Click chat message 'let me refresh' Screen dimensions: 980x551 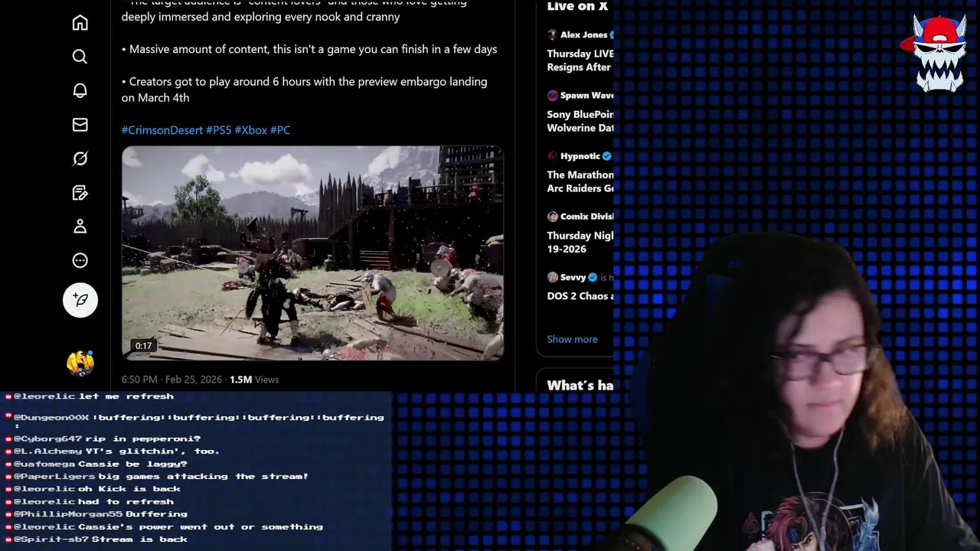click(126, 396)
